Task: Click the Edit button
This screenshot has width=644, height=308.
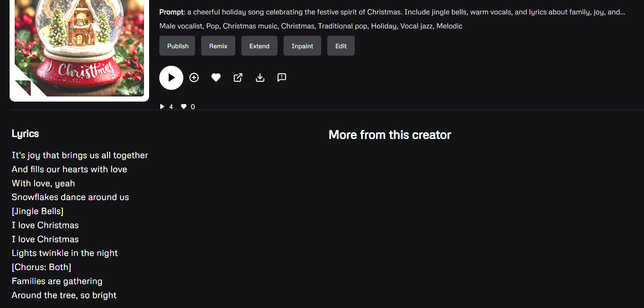Action: coord(341,46)
